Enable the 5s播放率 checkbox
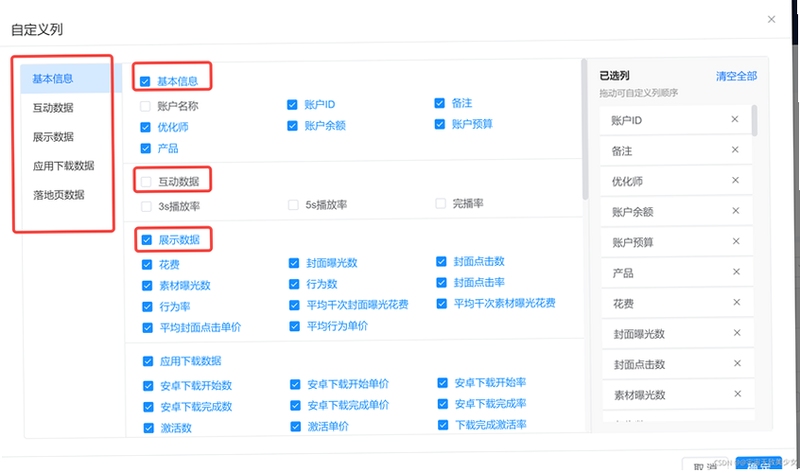Viewport: 800px width, 473px height. [x=293, y=205]
